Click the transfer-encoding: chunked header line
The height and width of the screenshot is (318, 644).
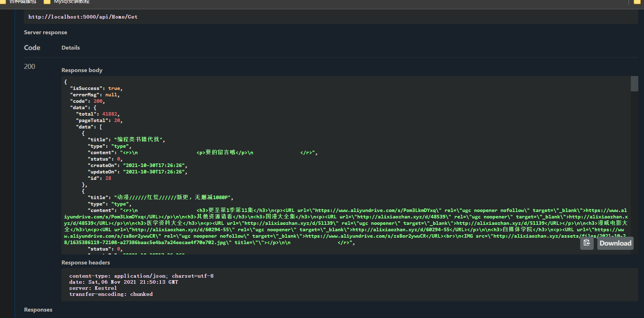tap(111, 294)
